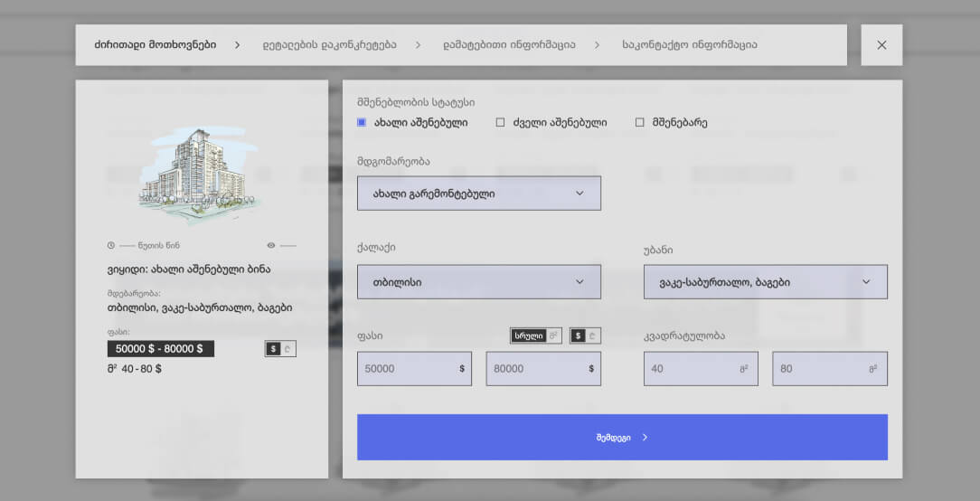Open the მდგომარეობა dropdown ახალი გარემონტებული

click(x=479, y=194)
